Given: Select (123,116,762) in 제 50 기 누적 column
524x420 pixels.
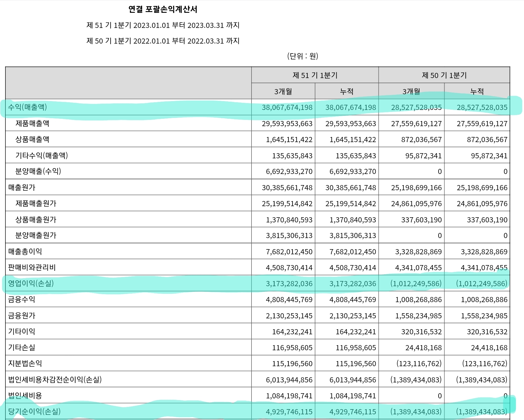Looking at the screenshot, I should 485,364.
